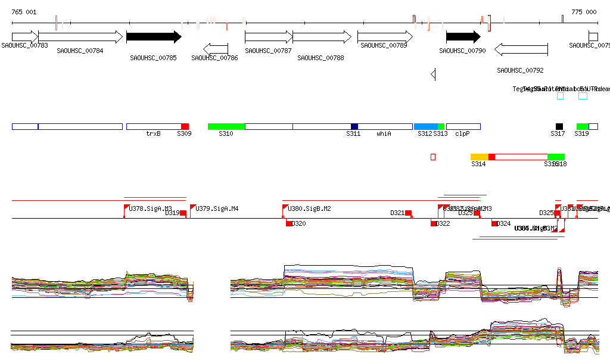610x364 pixels.
Task: Select the SAOUHSC_00784 gene arrow
Action: point(80,37)
